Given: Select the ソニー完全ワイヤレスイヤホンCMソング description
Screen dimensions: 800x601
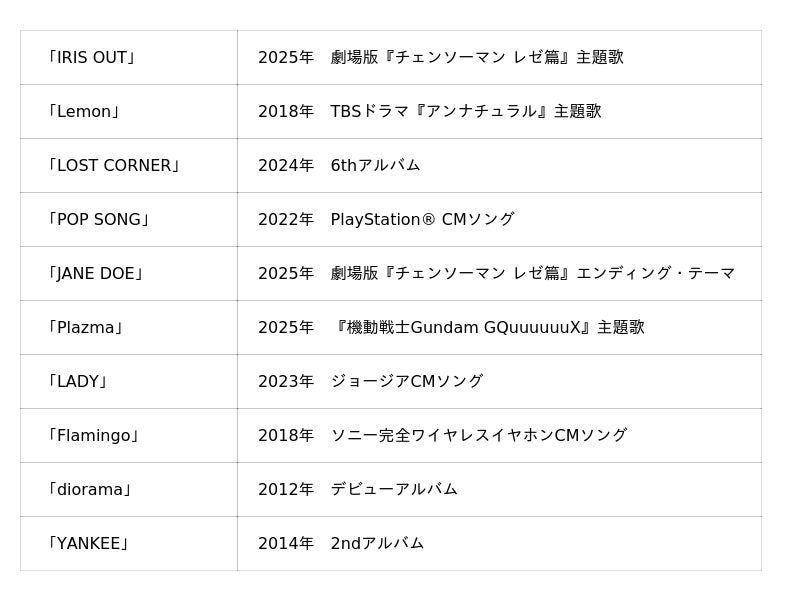Looking at the screenshot, I should [x=442, y=436].
